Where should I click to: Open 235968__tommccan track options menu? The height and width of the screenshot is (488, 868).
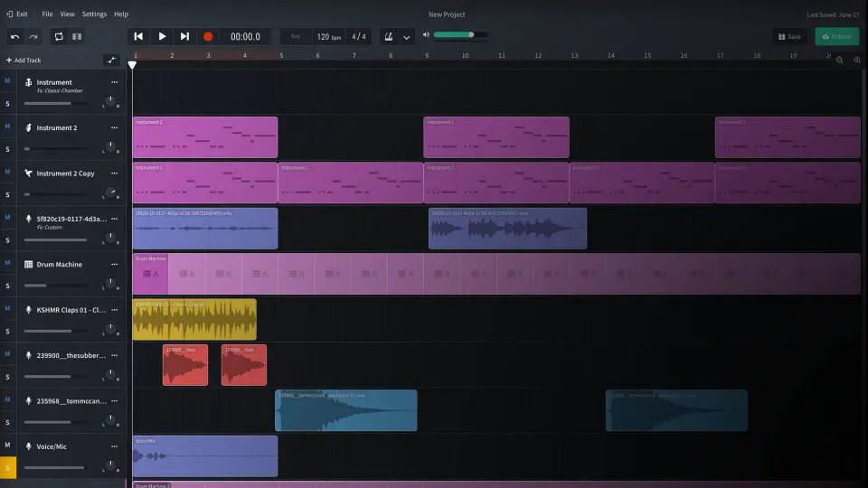(x=114, y=400)
